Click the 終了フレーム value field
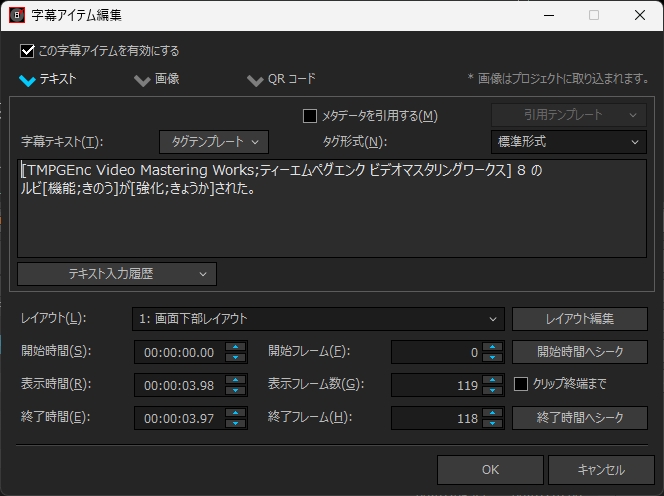664x496 pixels. (437, 418)
